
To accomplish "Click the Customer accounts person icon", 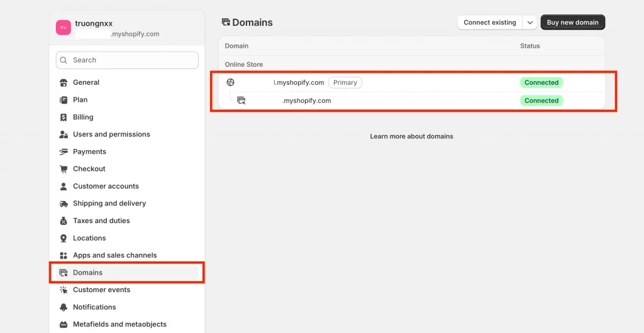I will pos(64,187).
